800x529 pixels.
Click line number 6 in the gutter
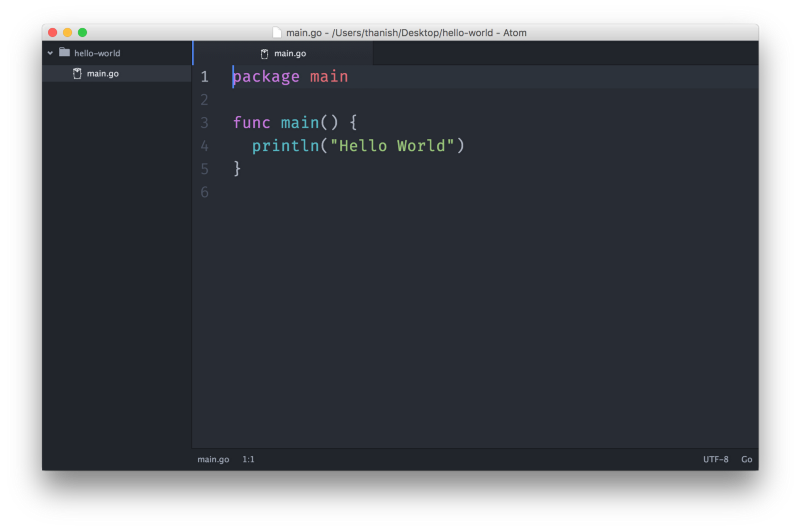point(205,192)
